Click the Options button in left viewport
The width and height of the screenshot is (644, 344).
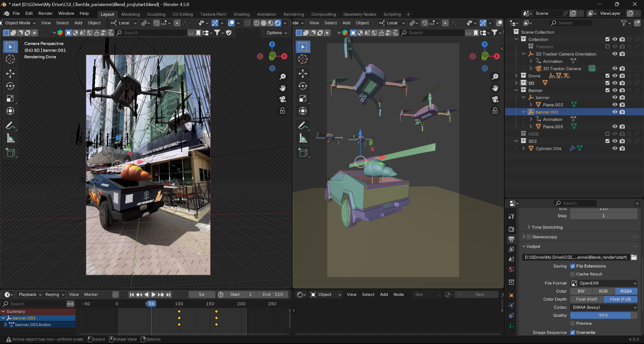click(276, 33)
